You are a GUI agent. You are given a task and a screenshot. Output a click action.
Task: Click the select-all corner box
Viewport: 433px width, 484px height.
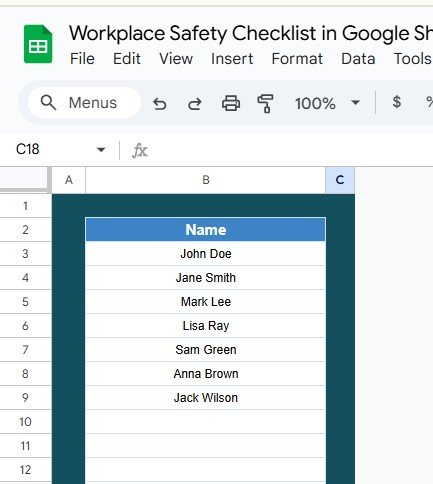tap(25, 179)
